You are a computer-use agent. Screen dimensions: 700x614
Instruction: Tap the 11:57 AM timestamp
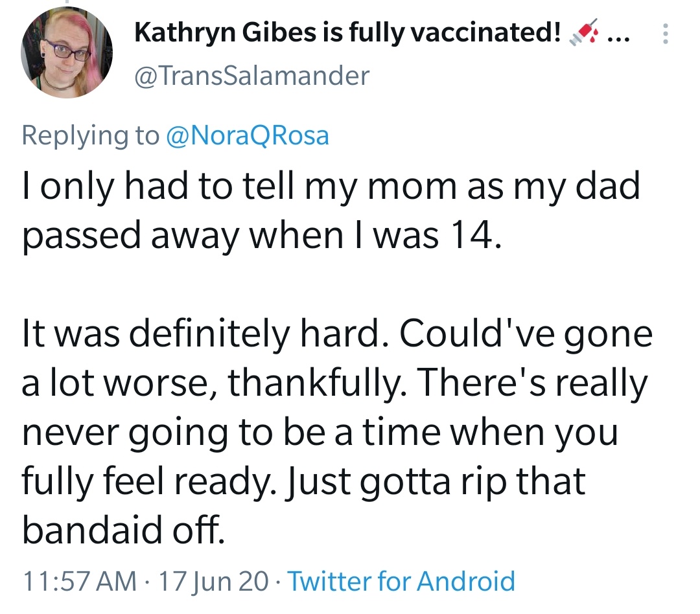click(80, 581)
